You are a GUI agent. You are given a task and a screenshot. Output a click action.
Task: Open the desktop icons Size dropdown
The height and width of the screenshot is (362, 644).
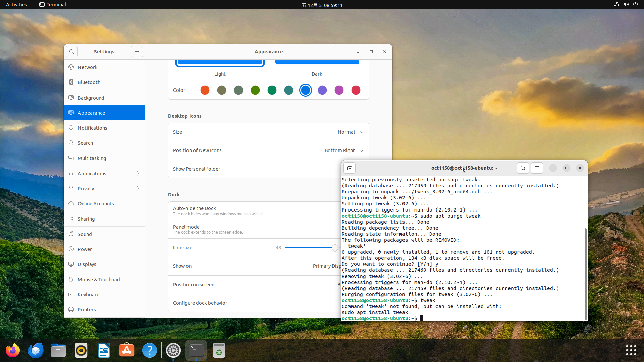tap(350, 132)
